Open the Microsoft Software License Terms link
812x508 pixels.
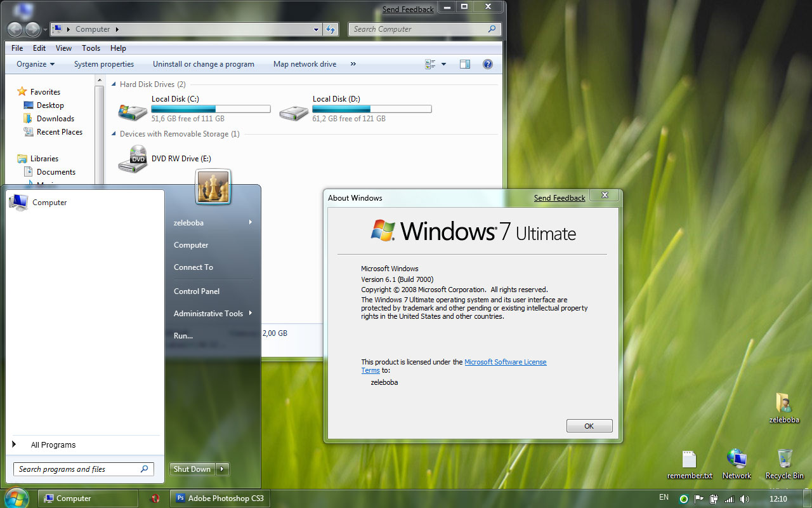(454, 366)
